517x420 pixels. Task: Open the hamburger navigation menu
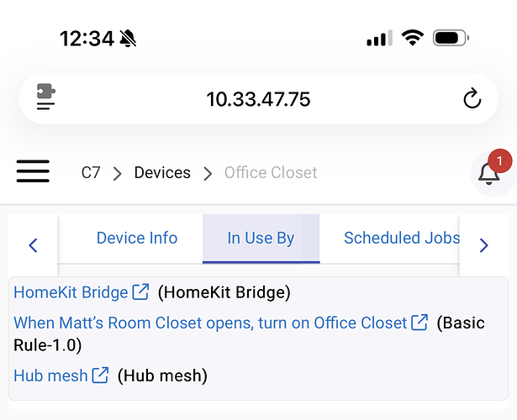point(33,171)
